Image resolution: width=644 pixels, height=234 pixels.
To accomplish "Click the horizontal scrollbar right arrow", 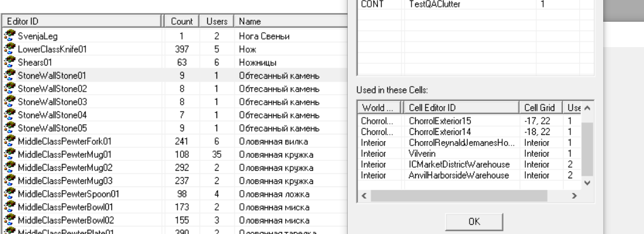I will 574,196.
